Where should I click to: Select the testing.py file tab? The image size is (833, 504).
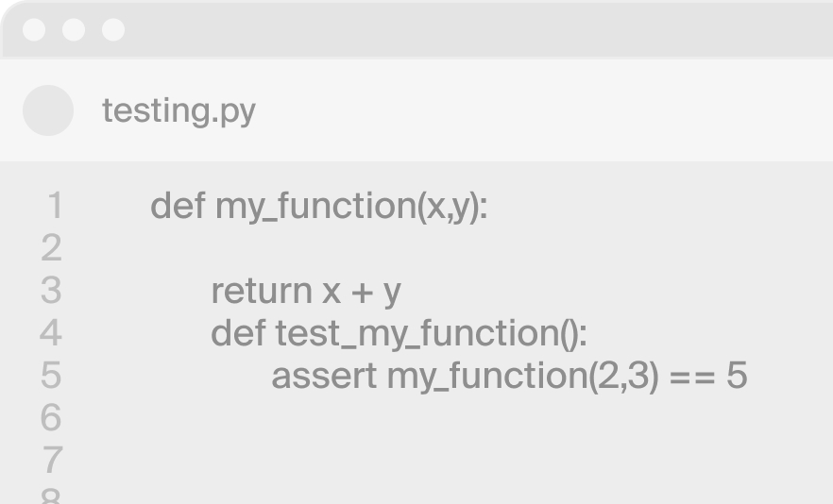(179, 110)
